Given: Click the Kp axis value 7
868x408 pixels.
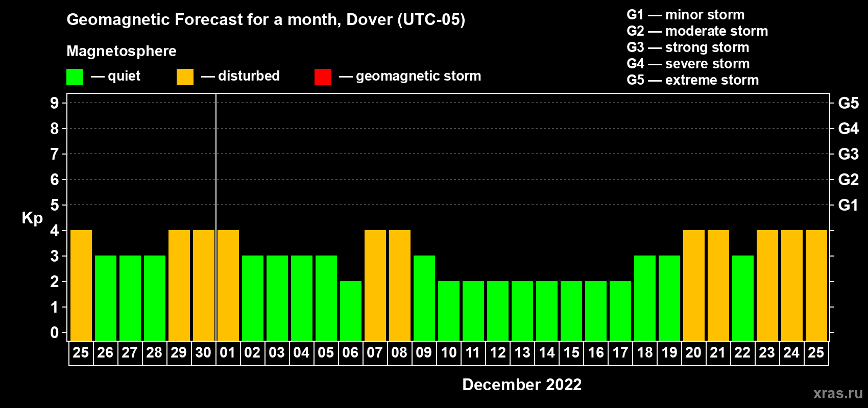Looking at the screenshot, I should pyautogui.click(x=55, y=154).
